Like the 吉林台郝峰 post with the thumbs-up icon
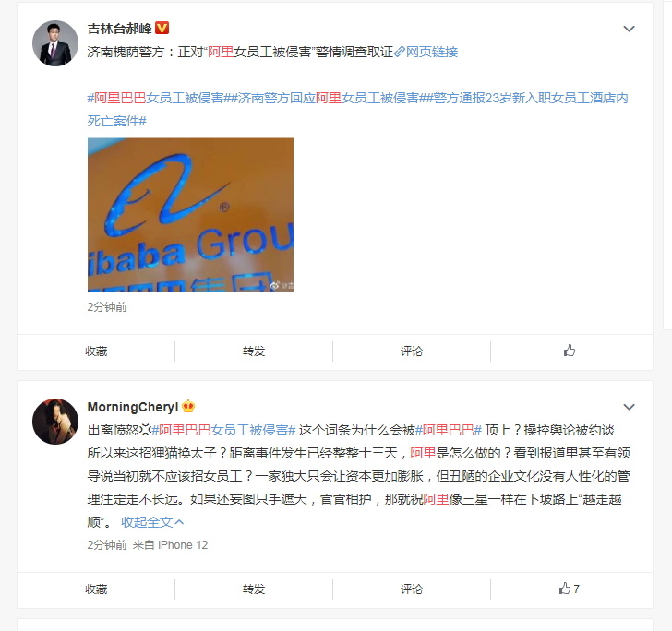 (570, 351)
